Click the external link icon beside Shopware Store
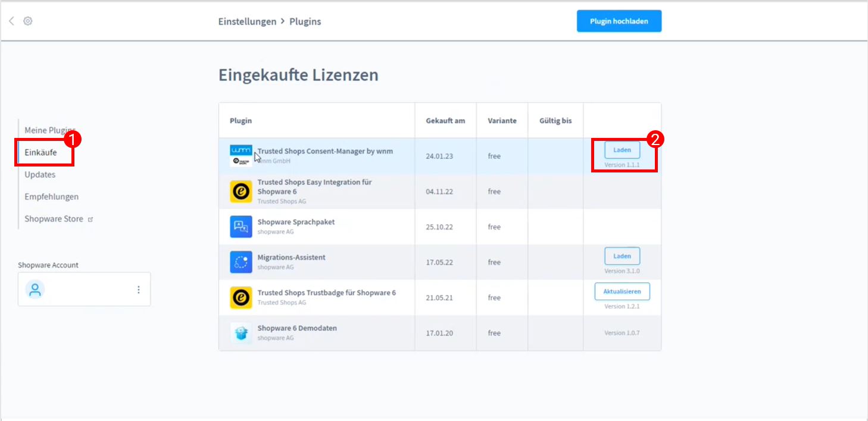 click(x=90, y=219)
